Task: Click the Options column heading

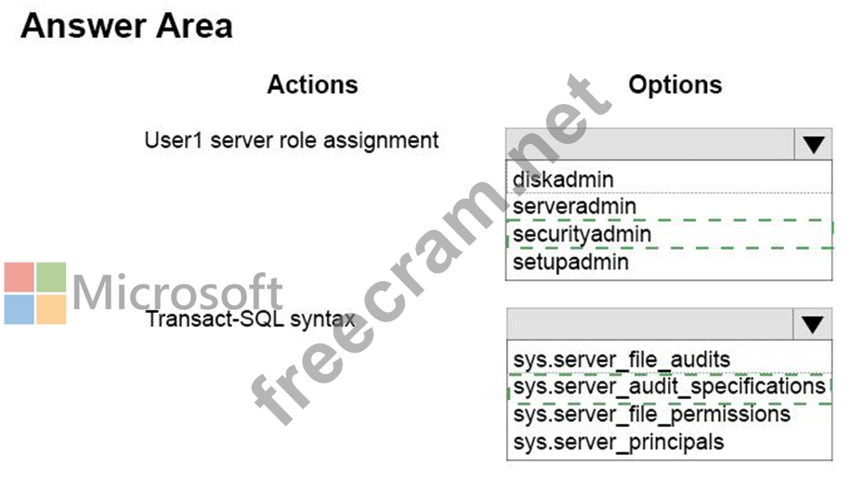Action: 675,84
